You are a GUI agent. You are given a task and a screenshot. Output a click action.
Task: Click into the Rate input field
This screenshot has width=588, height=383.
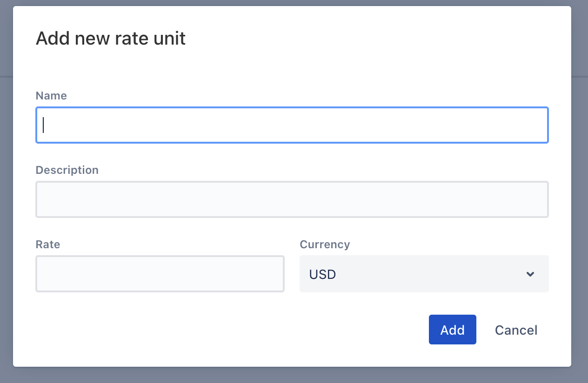click(x=160, y=274)
